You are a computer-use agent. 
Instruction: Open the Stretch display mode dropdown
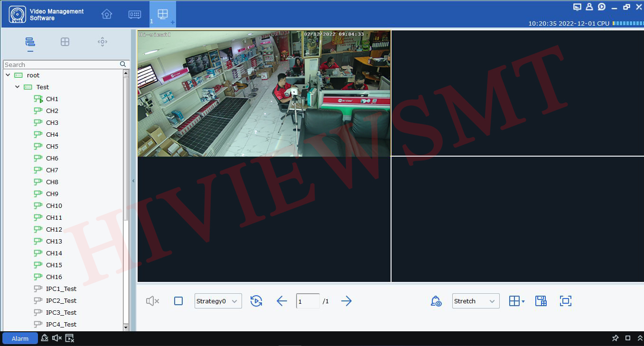click(476, 301)
